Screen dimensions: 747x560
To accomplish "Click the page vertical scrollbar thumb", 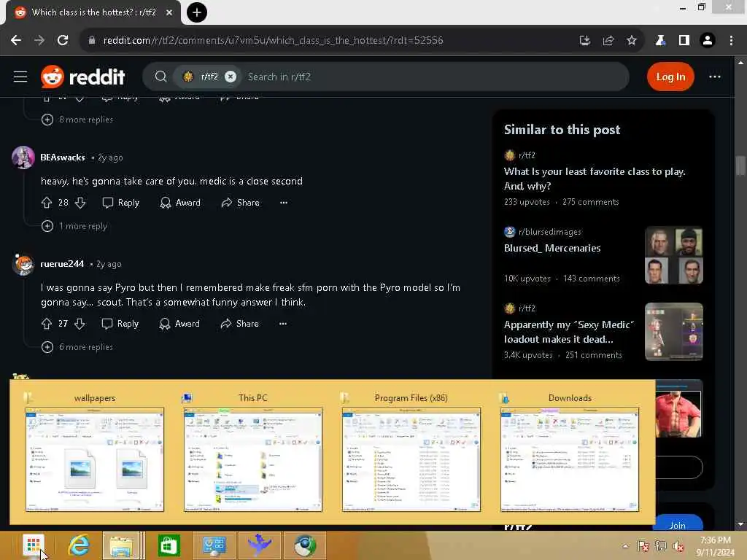I will [740, 166].
